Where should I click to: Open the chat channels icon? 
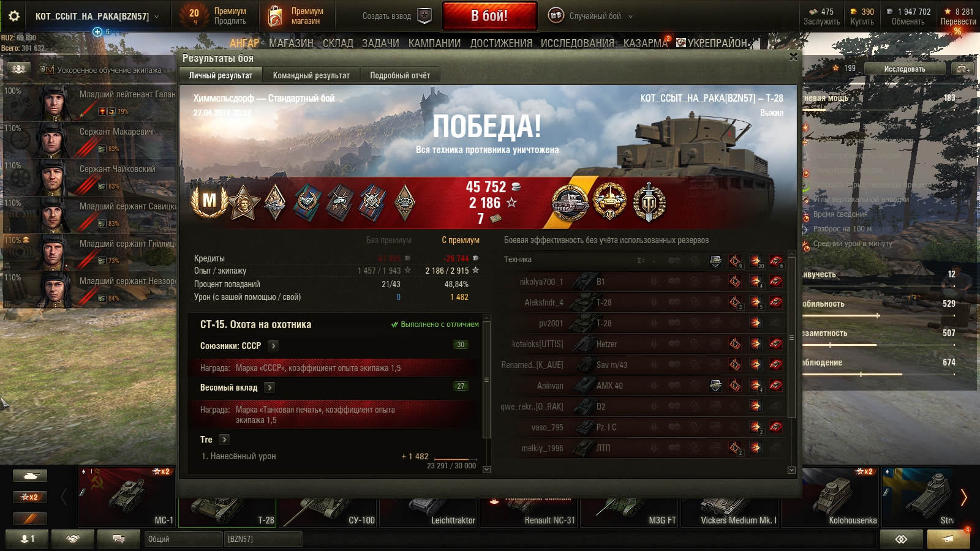pos(119,539)
